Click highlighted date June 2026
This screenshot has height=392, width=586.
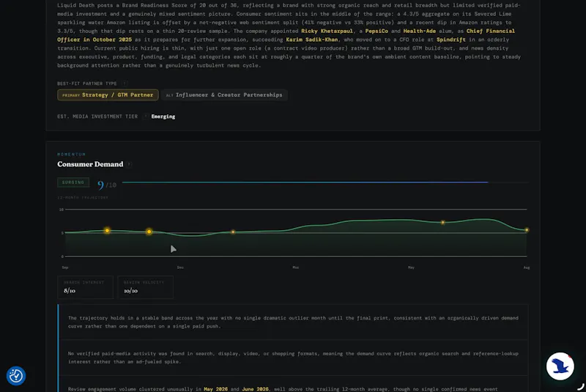(x=255, y=389)
